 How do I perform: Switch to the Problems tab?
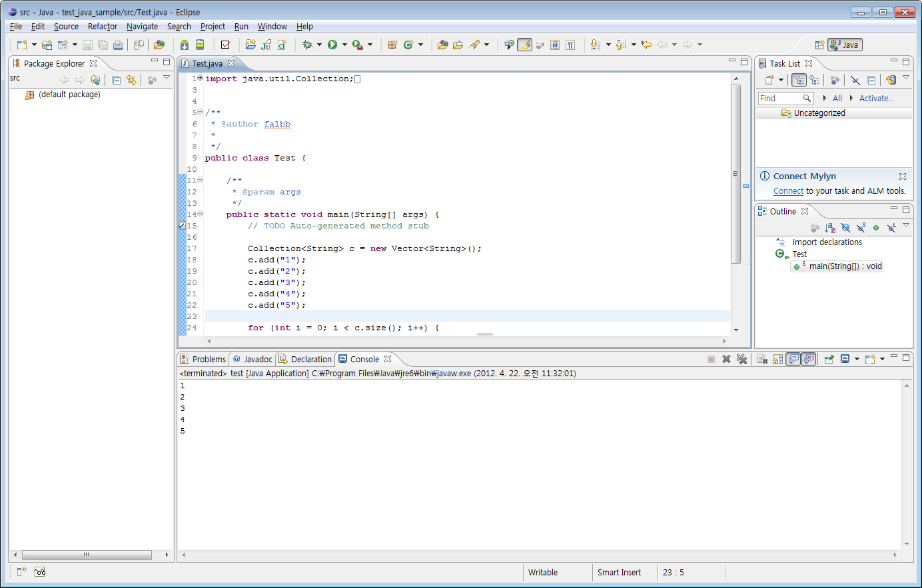point(203,359)
